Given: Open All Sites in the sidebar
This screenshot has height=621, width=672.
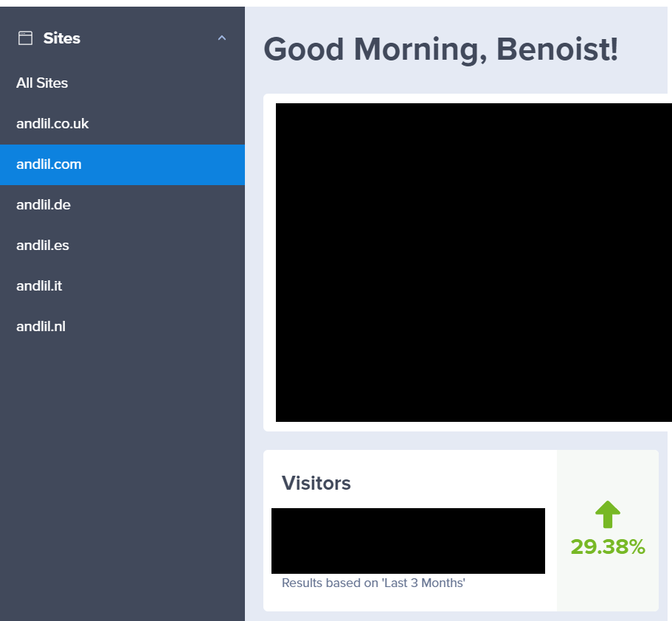Looking at the screenshot, I should [x=42, y=83].
